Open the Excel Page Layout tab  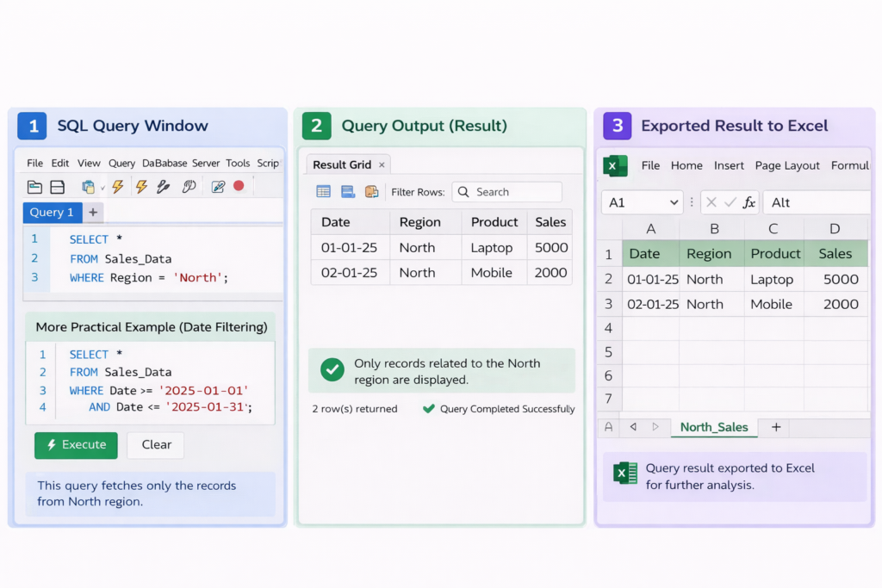pyautogui.click(x=787, y=166)
